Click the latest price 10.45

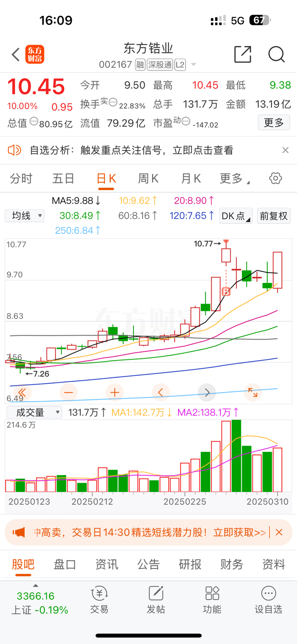pos(36,86)
